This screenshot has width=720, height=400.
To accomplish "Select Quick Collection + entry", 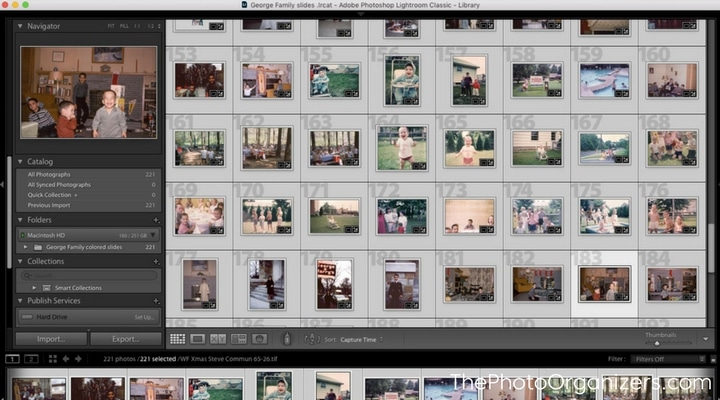I will 90,195.
